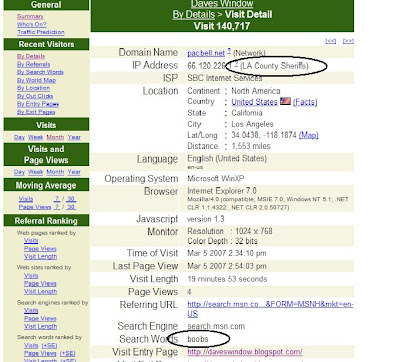Select 'Microsoft WinXP' operating system value
400x362 pixels.
click(x=216, y=179)
